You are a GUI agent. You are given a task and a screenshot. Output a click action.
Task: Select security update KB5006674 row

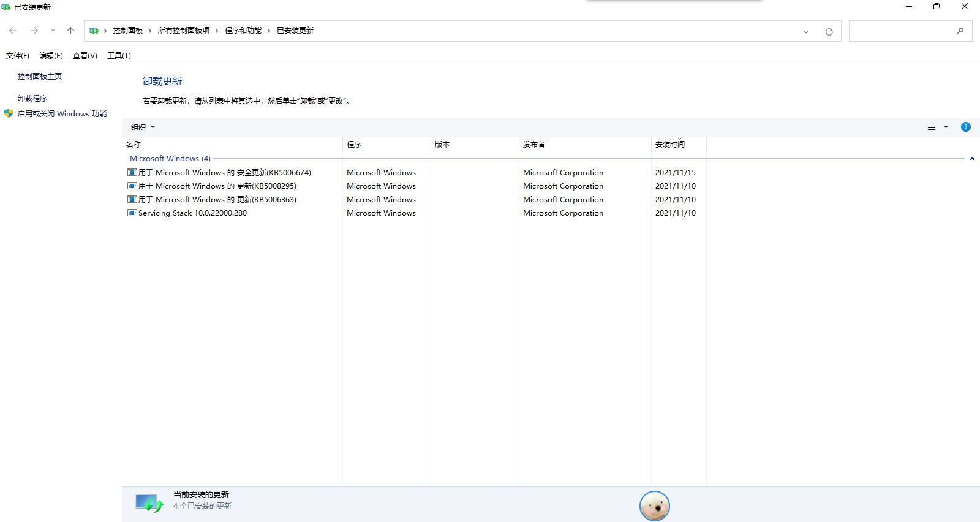[417, 173]
